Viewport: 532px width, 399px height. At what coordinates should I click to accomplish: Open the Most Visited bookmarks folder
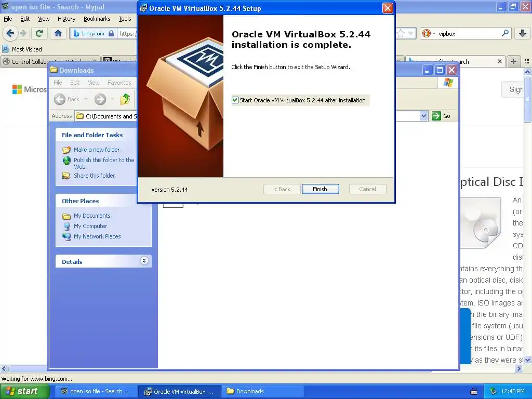tap(22, 49)
